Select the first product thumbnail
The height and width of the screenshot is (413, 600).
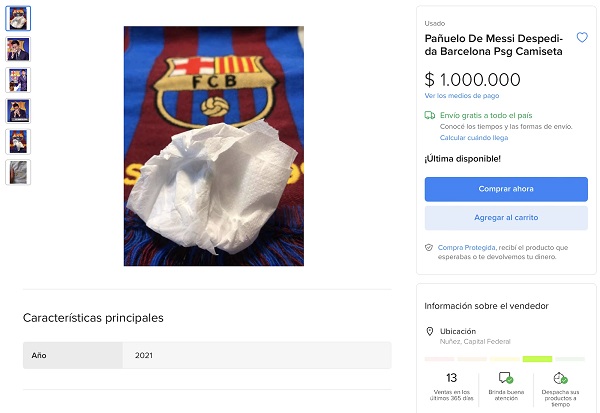pos(18,18)
